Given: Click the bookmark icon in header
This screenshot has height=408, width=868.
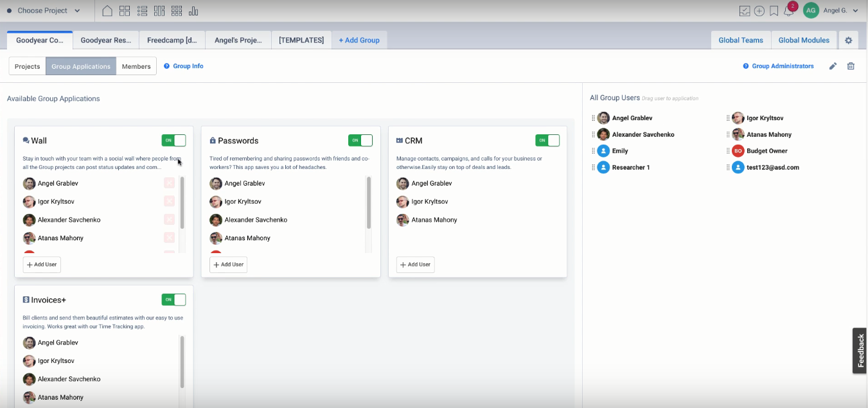Looking at the screenshot, I should (774, 11).
